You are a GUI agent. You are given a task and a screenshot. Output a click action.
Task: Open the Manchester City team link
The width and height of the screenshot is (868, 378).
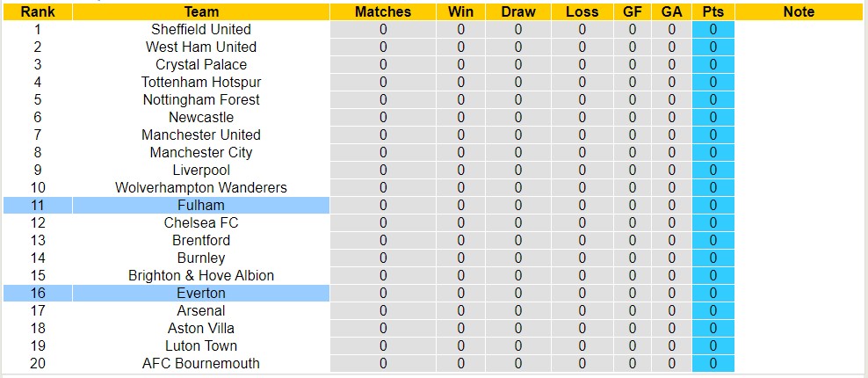201,152
